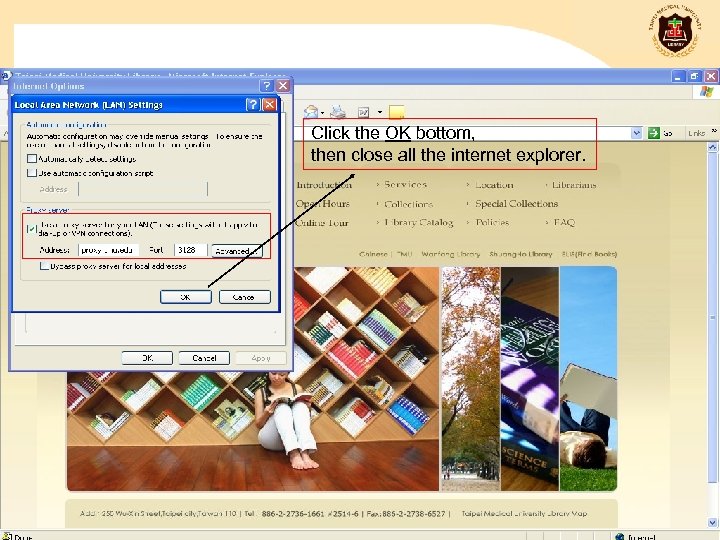This screenshot has width=720, height=540.
Task: Click OK in LAN Settings dialog
Action: click(186, 297)
